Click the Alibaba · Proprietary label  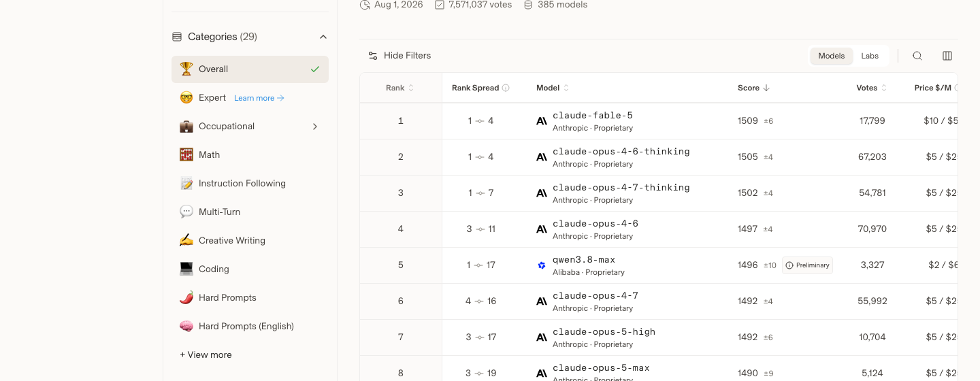[x=589, y=272]
